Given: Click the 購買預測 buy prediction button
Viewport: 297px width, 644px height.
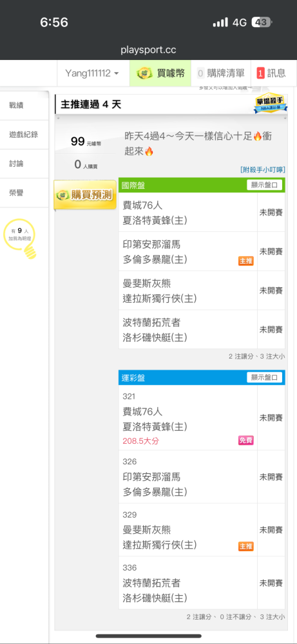Looking at the screenshot, I should coord(85,196).
